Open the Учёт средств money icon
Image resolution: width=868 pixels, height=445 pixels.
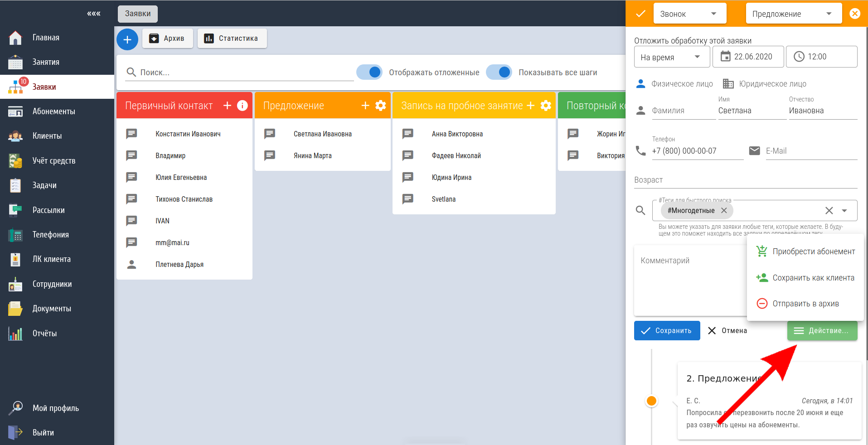(x=15, y=161)
